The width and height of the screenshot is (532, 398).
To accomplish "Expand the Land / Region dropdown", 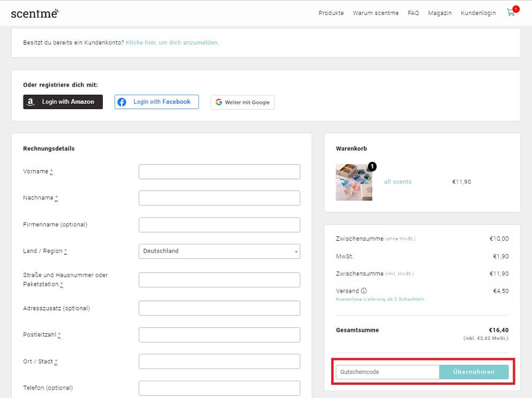I will point(219,251).
